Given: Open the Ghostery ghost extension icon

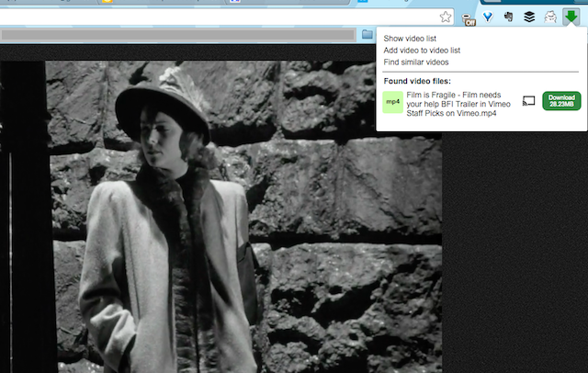Looking at the screenshot, I should pos(550,17).
